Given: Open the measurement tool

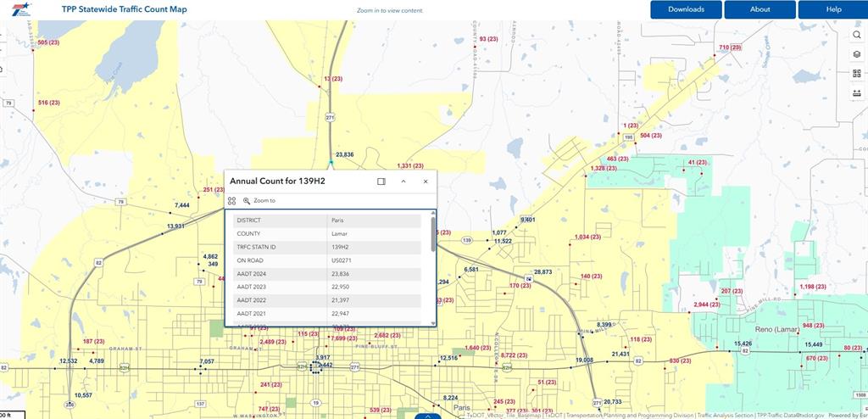Looking at the screenshot, I should coord(857,93).
